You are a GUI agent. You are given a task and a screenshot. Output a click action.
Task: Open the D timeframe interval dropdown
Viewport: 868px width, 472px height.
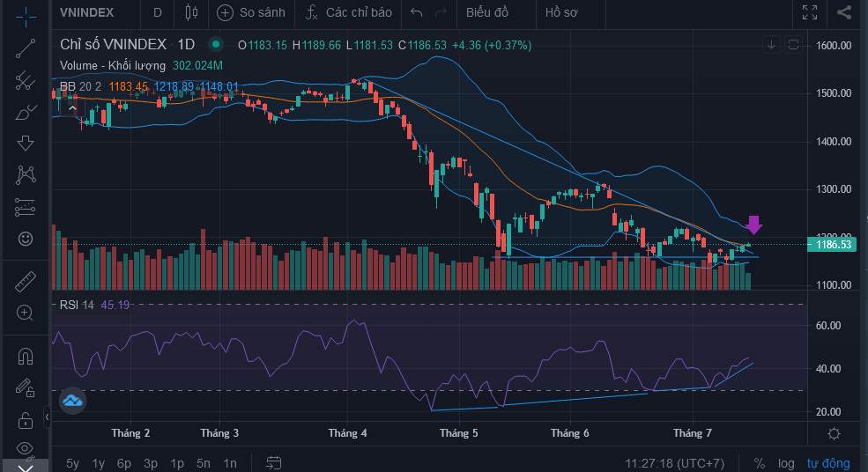158,12
